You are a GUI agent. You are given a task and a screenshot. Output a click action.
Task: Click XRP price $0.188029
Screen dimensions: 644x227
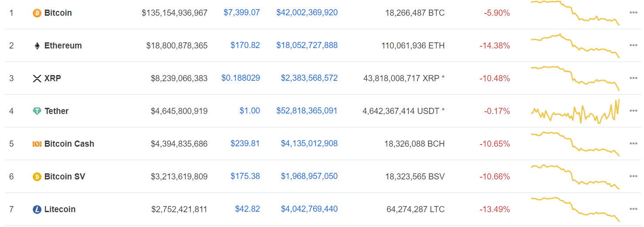click(241, 78)
